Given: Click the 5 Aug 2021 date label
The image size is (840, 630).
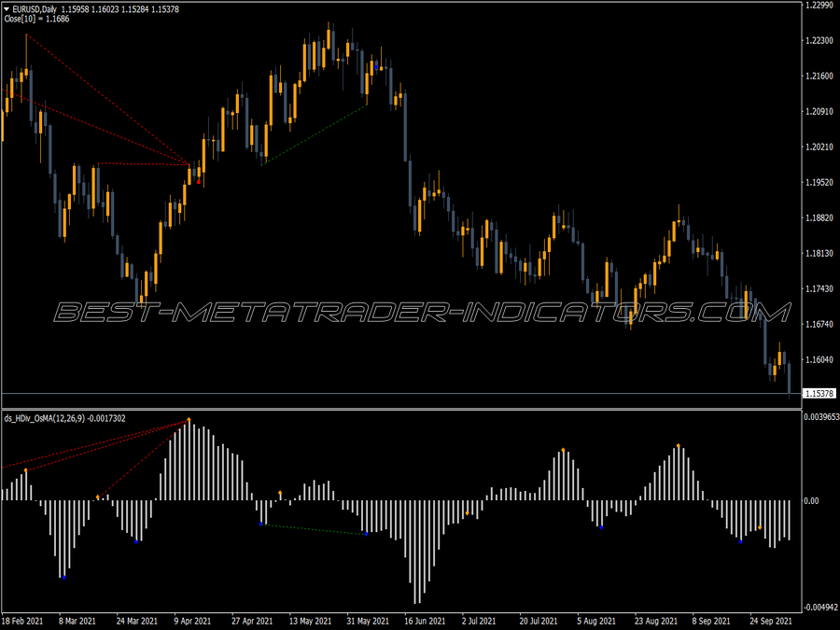Looking at the screenshot, I should point(595,622).
